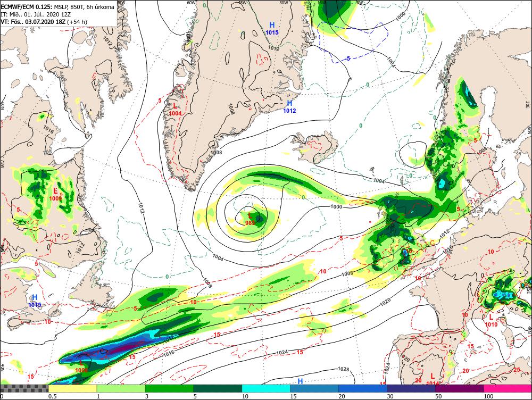Viewport: 532px width, 400px height.
Task: Click the light green 1–3 legend swatch
Action: coord(121,388)
